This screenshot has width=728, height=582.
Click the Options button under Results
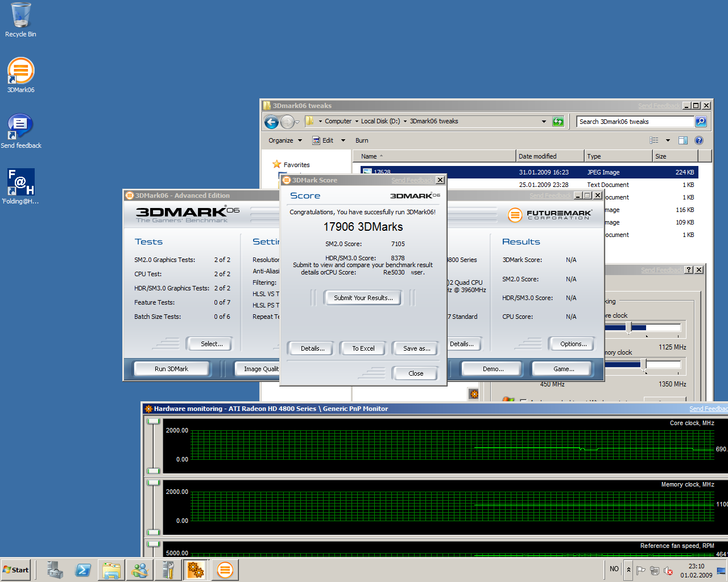(x=573, y=344)
